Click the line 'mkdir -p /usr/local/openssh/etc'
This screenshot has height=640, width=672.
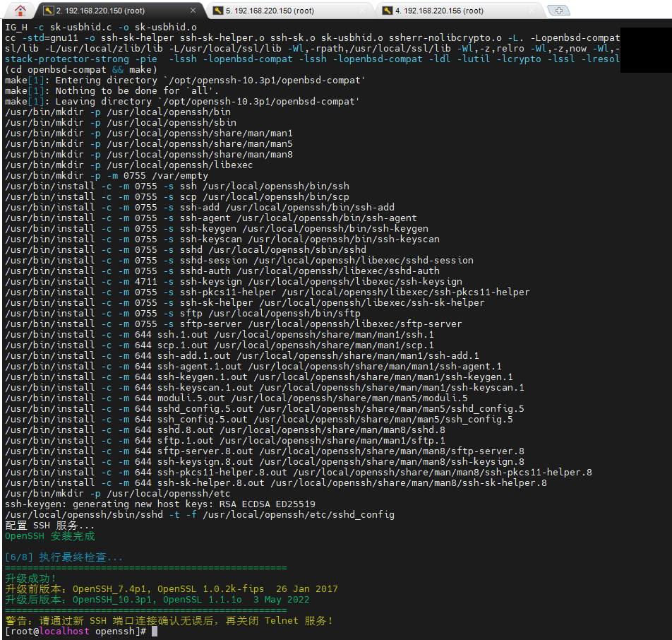(x=118, y=494)
